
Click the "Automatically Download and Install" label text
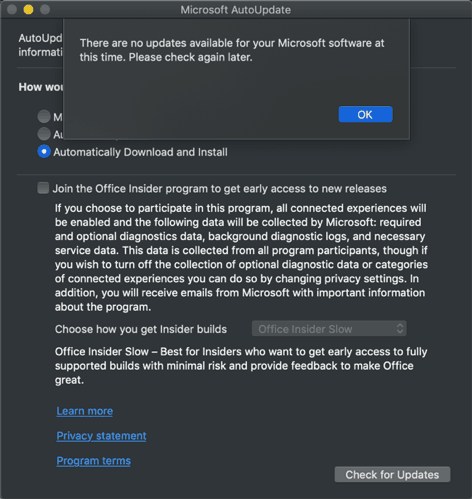point(140,152)
